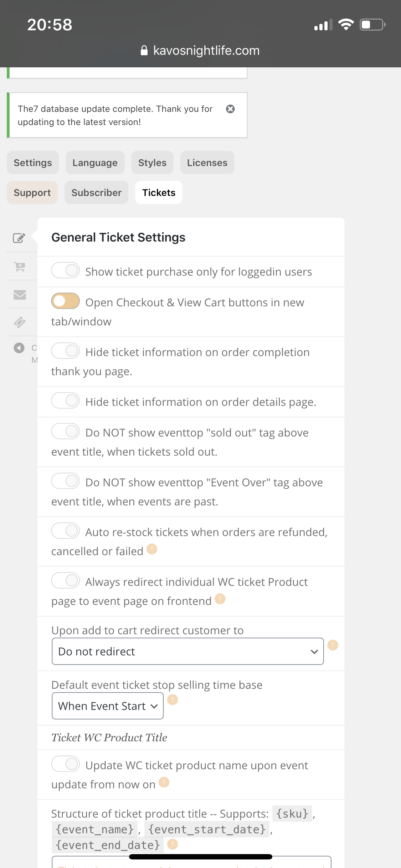Toggle ticket purchase only for loggedin users
This screenshot has height=868, width=401.
66,270
